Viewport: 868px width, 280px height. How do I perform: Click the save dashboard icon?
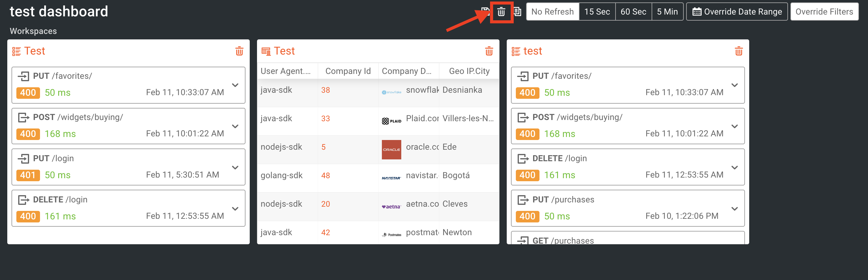pyautogui.click(x=485, y=11)
